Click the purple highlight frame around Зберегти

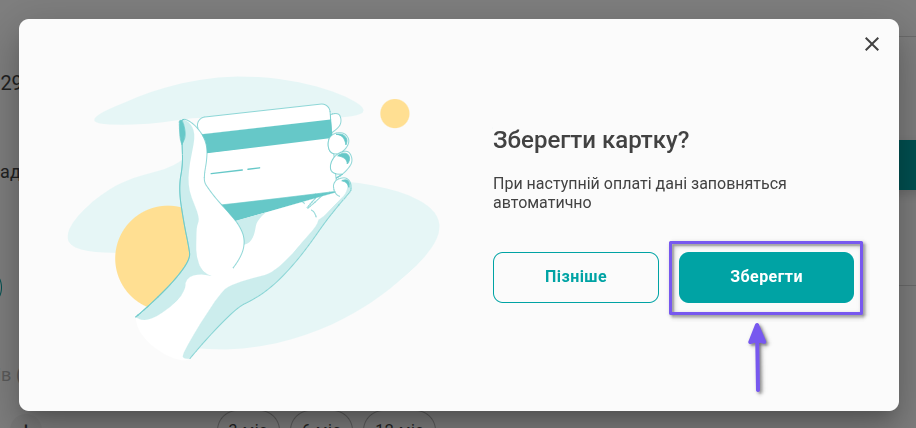click(x=766, y=243)
